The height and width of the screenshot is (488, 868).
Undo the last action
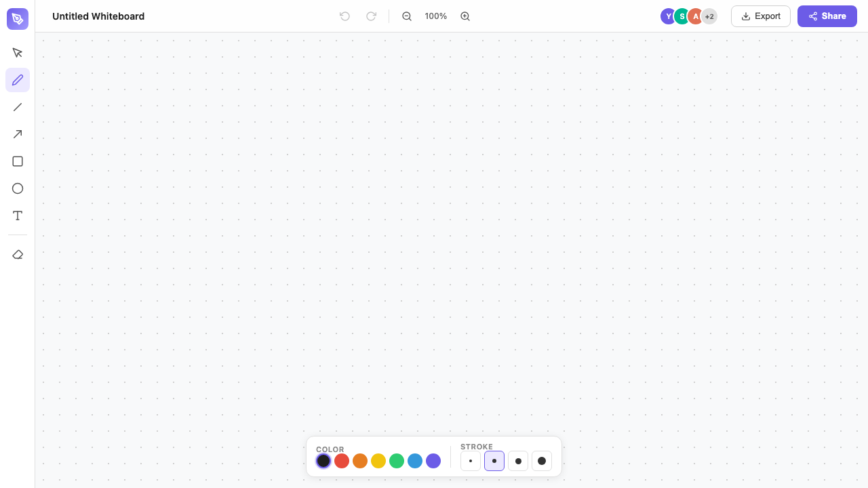tap(344, 16)
